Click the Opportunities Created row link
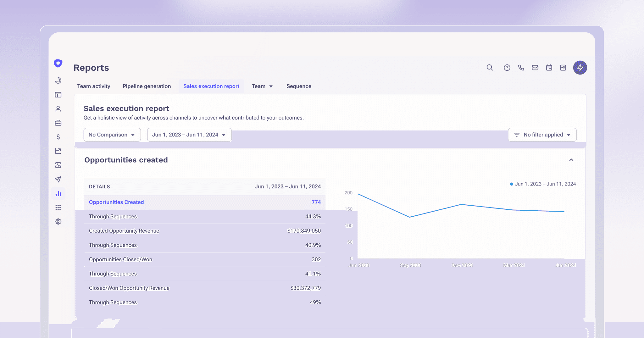 (116, 202)
